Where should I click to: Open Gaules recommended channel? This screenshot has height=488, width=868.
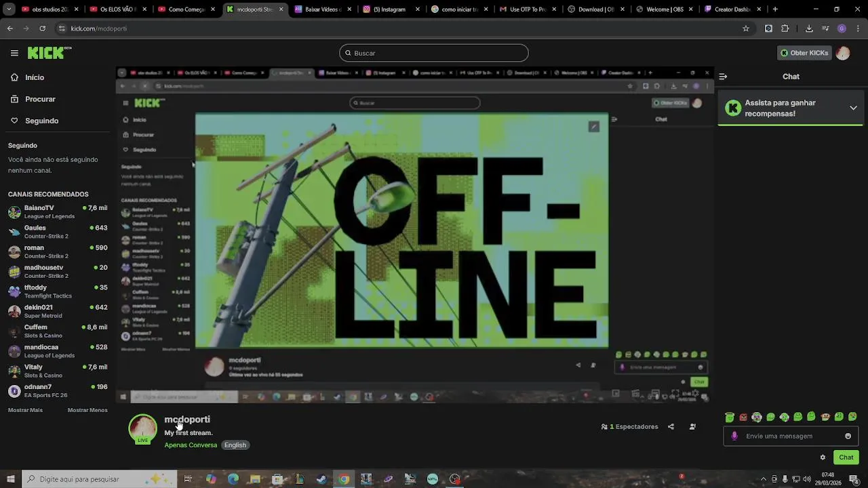pos(57,232)
